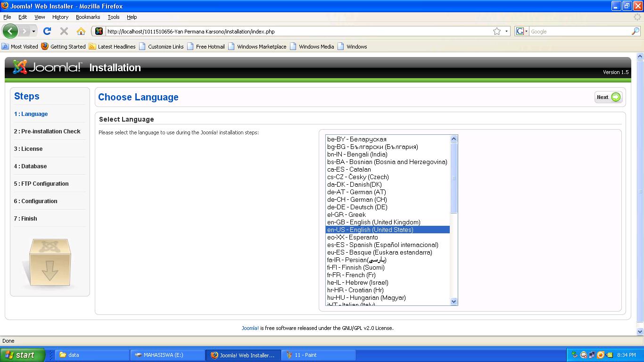
Task: Select fr-FR French (Fr)
Action: tap(388, 275)
